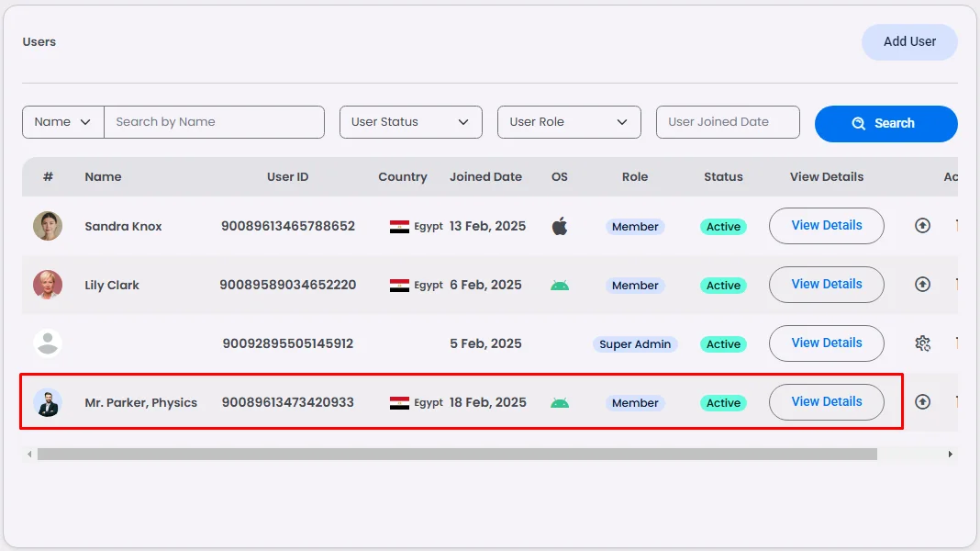Click Mr. Parker, Physics avatar photo

click(48, 402)
